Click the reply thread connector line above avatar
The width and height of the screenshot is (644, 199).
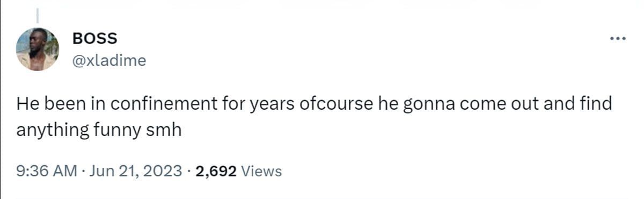(38, 16)
